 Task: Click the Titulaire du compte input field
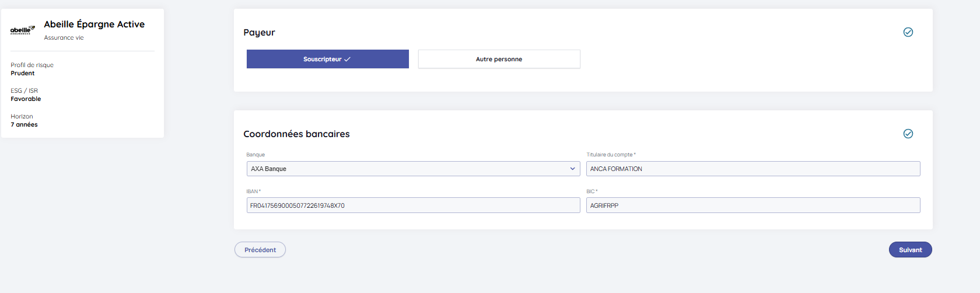[x=752, y=169]
